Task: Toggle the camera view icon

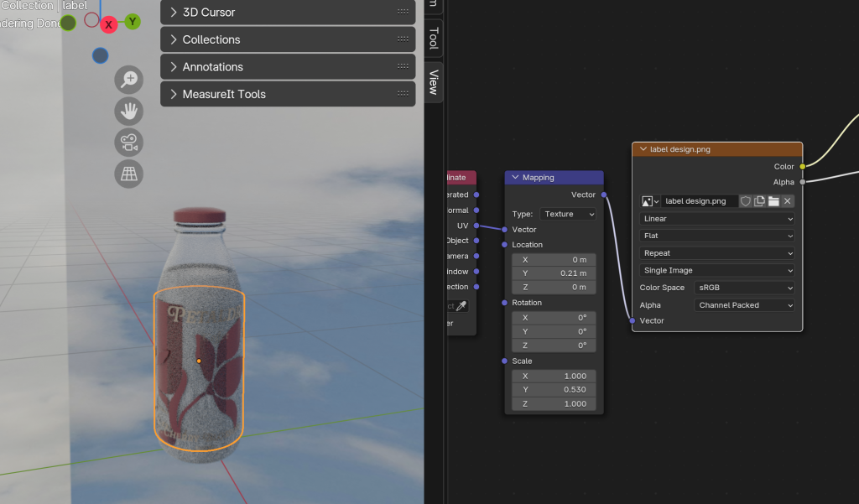Action: click(129, 143)
